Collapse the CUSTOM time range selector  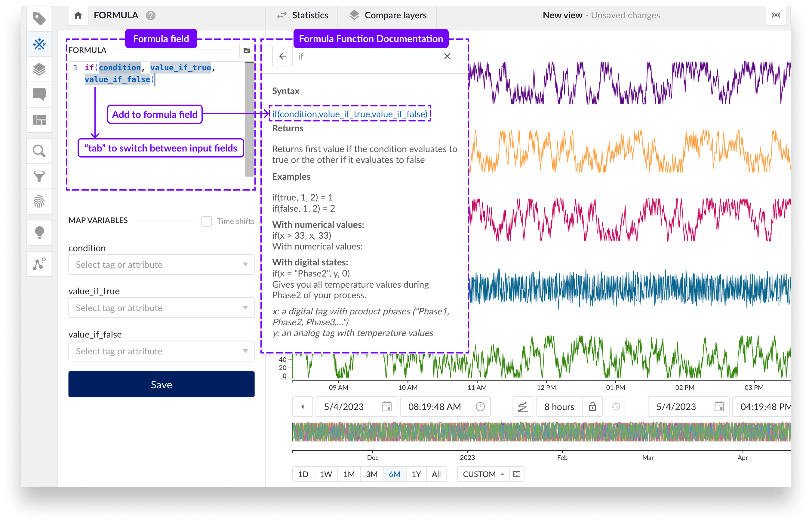pyautogui.click(x=503, y=474)
